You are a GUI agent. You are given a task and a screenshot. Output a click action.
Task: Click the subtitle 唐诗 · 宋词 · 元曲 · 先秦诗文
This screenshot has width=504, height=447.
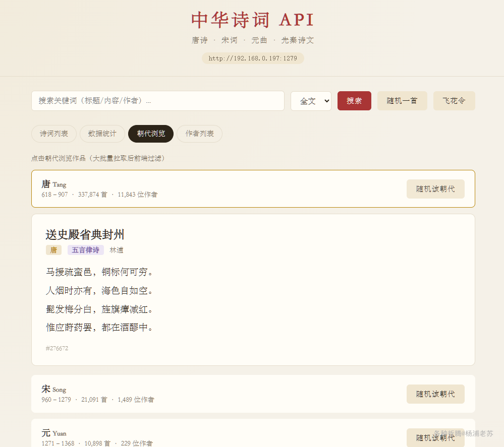coord(253,40)
